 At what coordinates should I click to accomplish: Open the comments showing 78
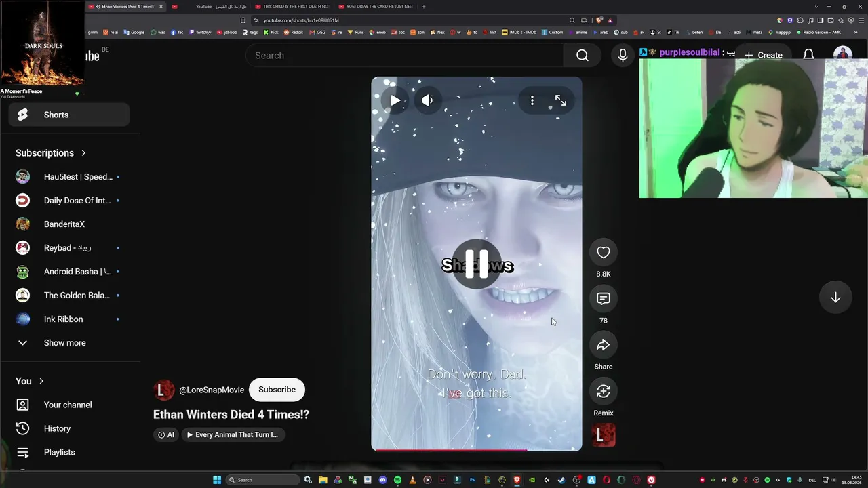pos(604,299)
